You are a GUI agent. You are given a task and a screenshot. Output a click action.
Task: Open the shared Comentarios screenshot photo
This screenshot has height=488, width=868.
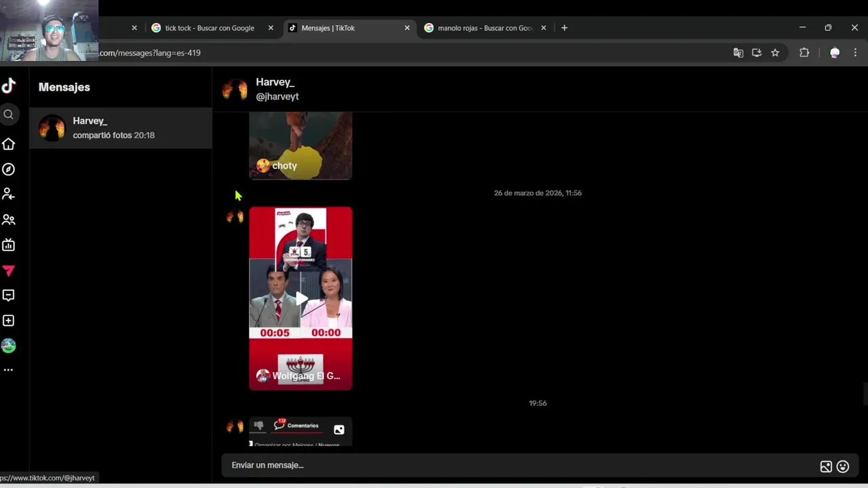(300, 431)
